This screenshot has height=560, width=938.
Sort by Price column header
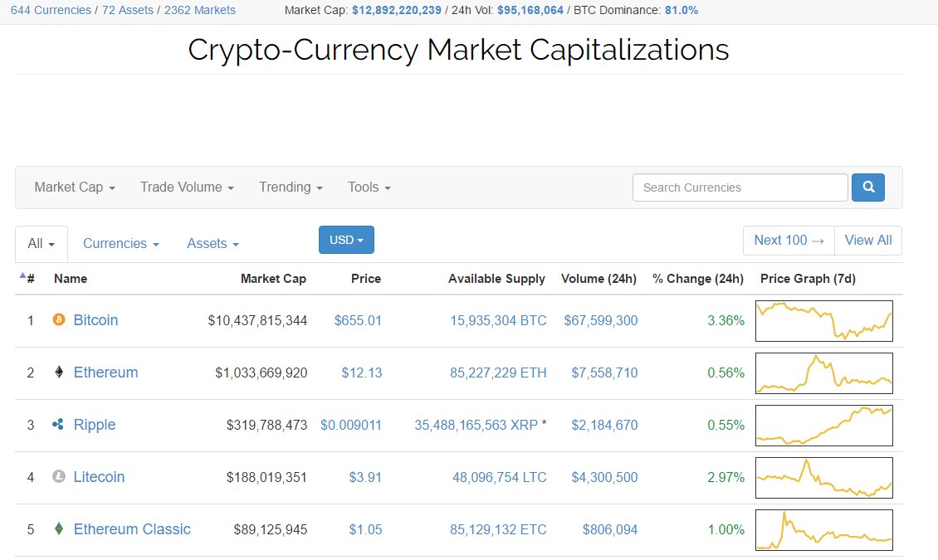366,279
